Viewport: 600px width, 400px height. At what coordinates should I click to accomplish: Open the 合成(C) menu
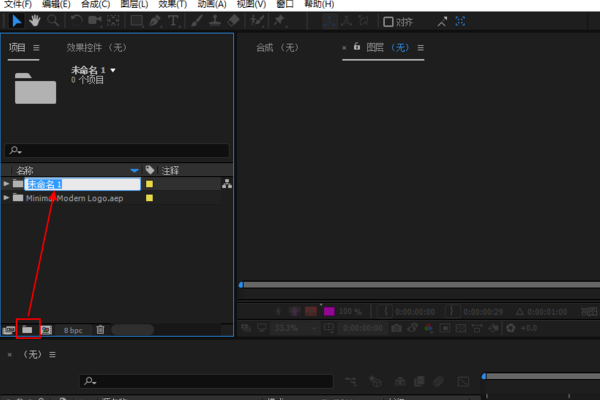pyautogui.click(x=96, y=5)
